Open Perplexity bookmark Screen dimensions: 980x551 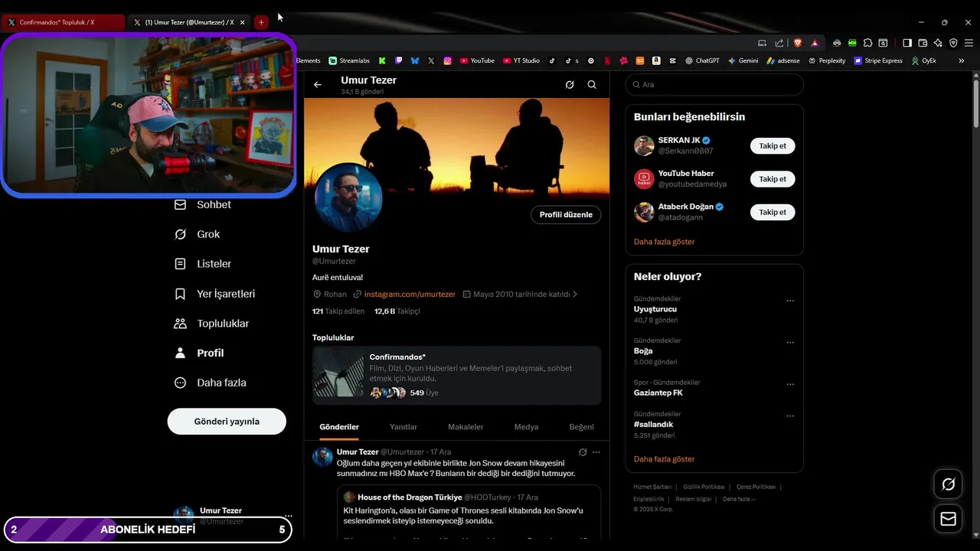tap(827, 60)
